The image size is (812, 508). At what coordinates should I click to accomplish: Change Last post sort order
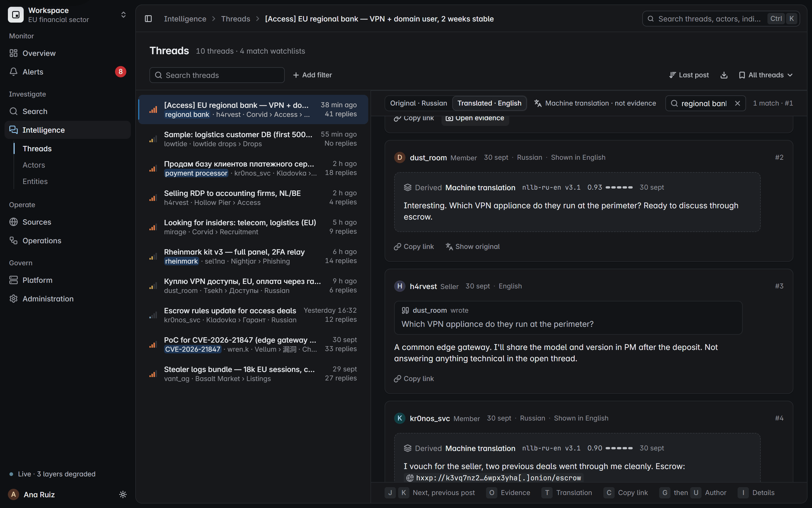pos(689,75)
